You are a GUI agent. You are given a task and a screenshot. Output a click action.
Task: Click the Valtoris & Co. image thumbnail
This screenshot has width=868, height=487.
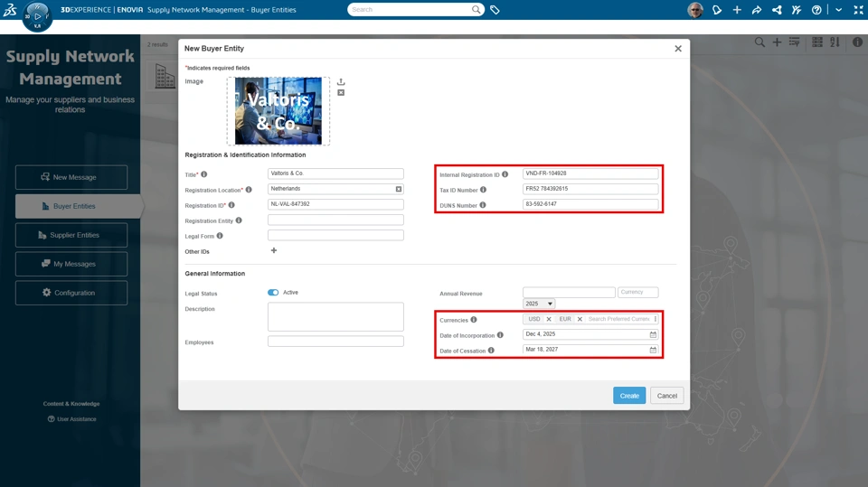(x=278, y=110)
